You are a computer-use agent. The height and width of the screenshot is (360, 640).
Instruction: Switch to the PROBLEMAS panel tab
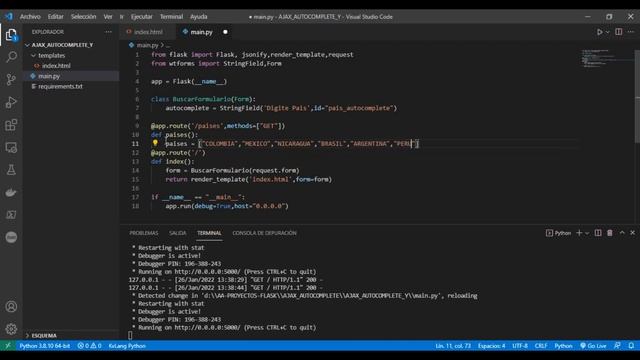coord(144,233)
